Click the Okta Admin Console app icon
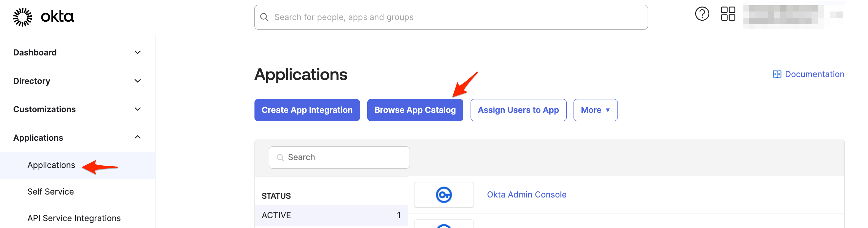Image resolution: width=868 pixels, height=228 pixels. pyautogui.click(x=443, y=195)
